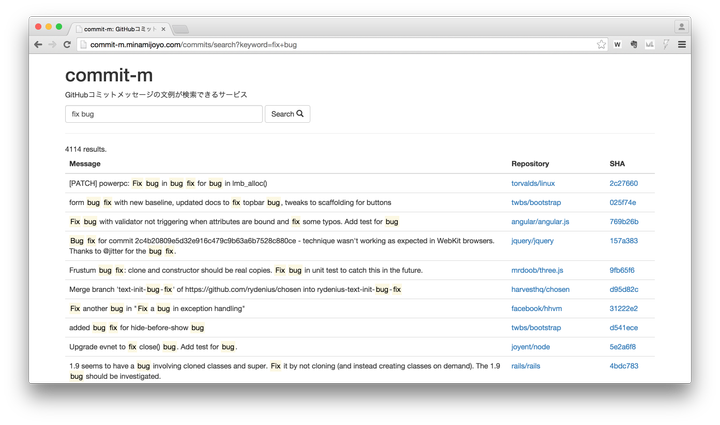
Task: Click the 'Fix another bug' commit message
Action: point(157,309)
